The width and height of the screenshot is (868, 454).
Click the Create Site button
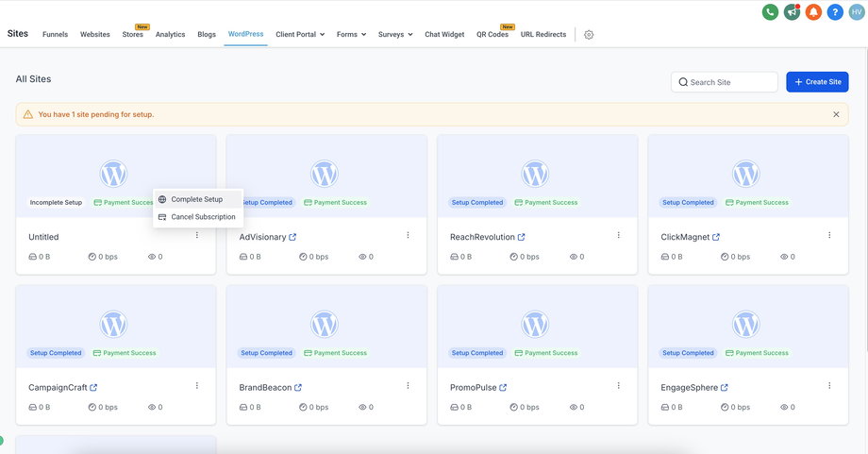(x=817, y=82)
